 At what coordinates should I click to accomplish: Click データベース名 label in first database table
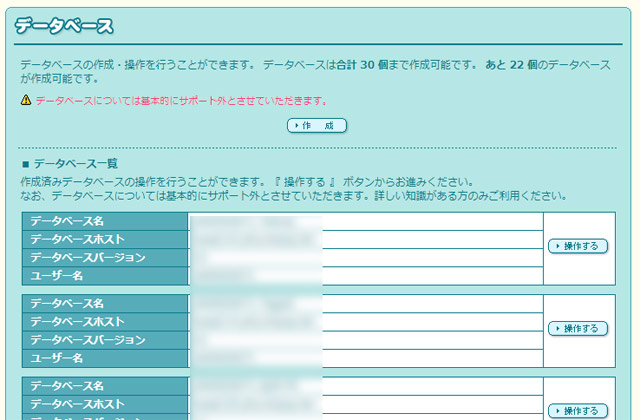pos(67,221)
